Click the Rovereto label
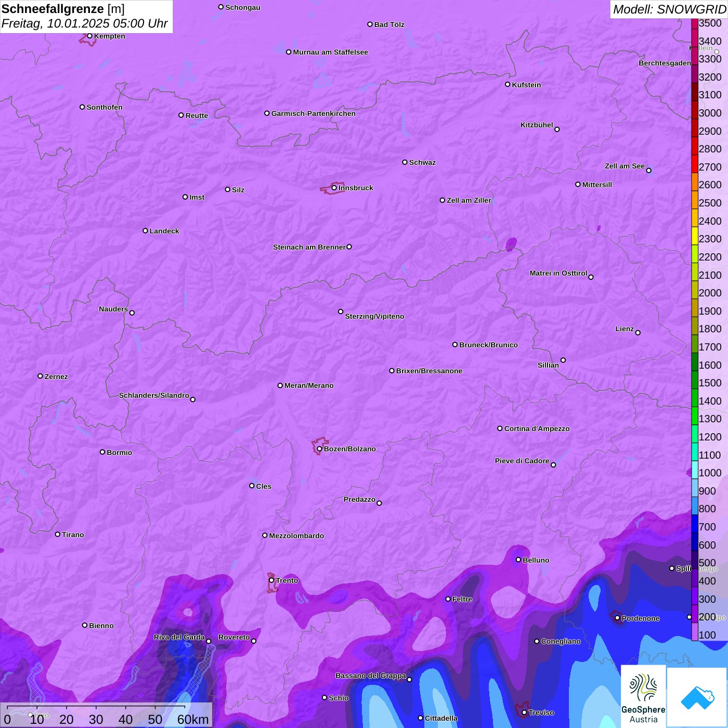 (x=234, y=637)
